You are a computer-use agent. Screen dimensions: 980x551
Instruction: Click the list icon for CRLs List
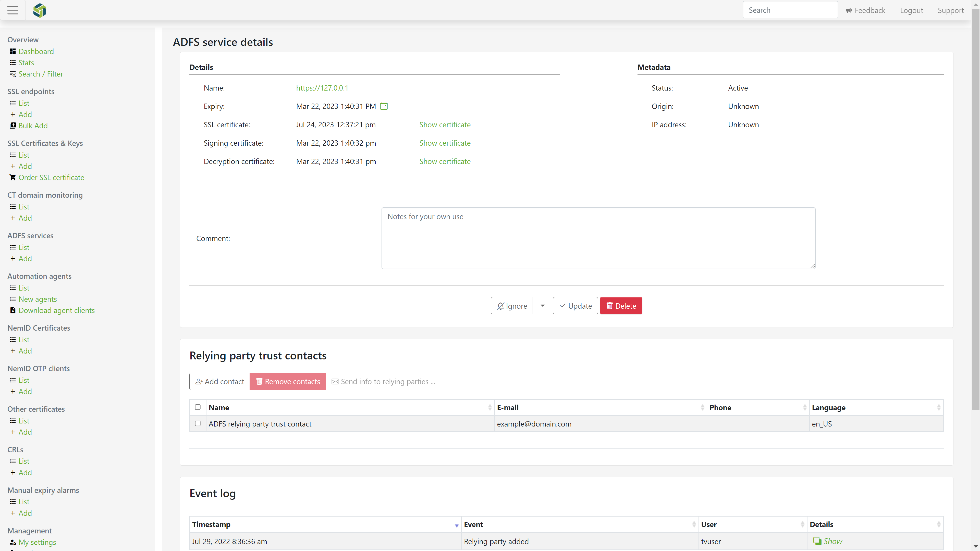coord(13,461)
